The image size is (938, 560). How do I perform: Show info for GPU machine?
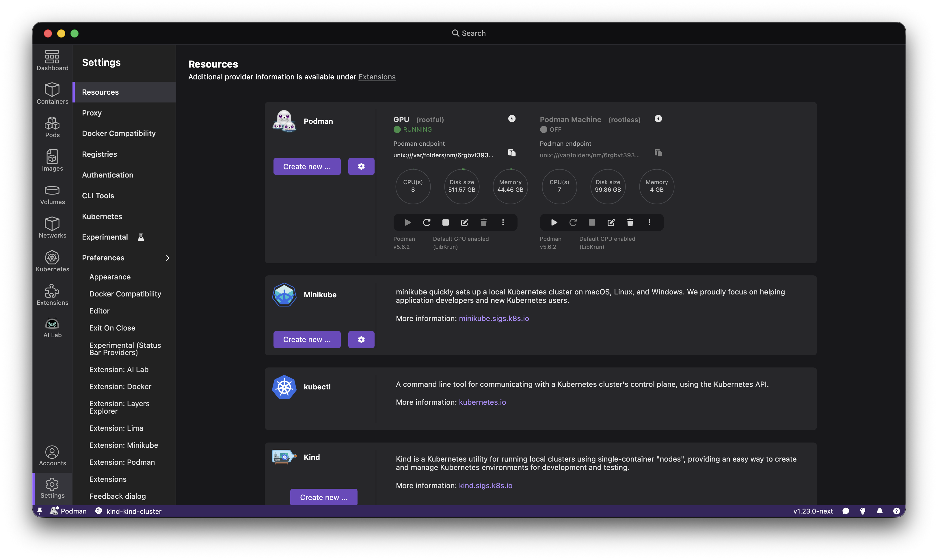tap(511, 118)
